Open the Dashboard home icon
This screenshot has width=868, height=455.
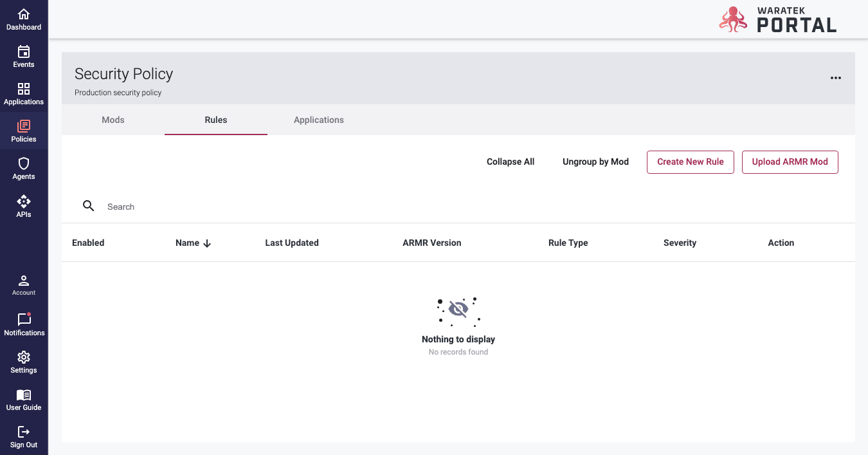(x=24, y=15)
